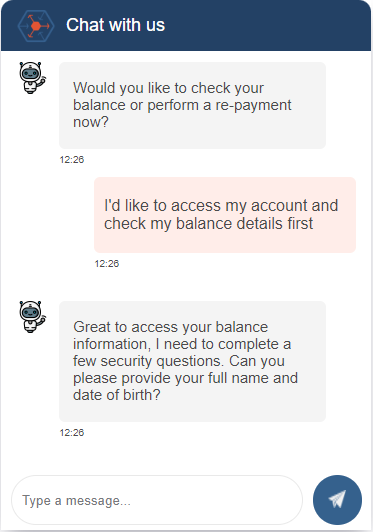Click the word 'now?' in the first bot message

click(91, 122)
